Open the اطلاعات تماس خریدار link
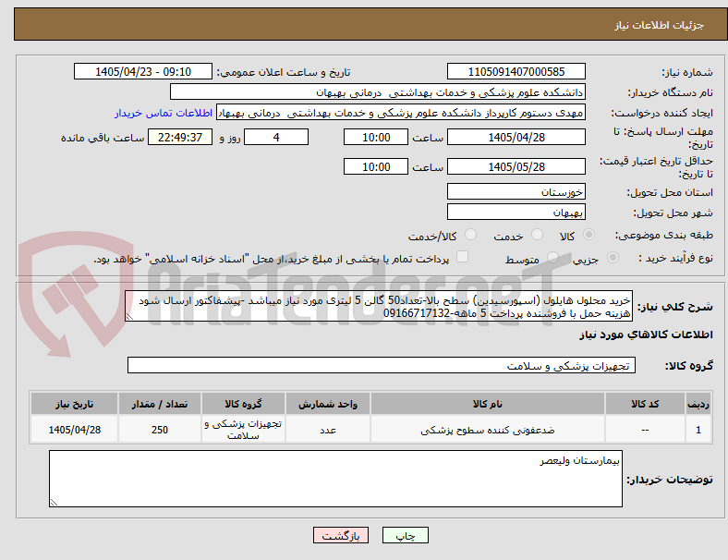This screenshot has width=728, height=560. click(x=164, y=113)
